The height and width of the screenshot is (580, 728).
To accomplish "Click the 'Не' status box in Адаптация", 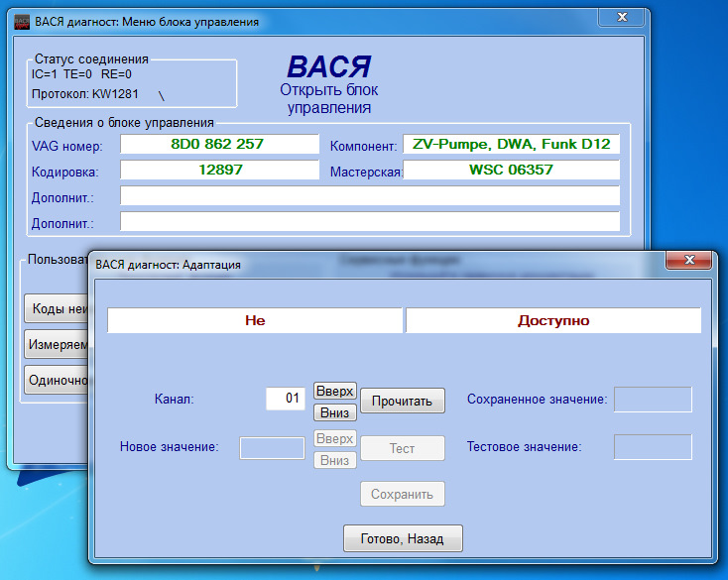I will tap(255, 320).
